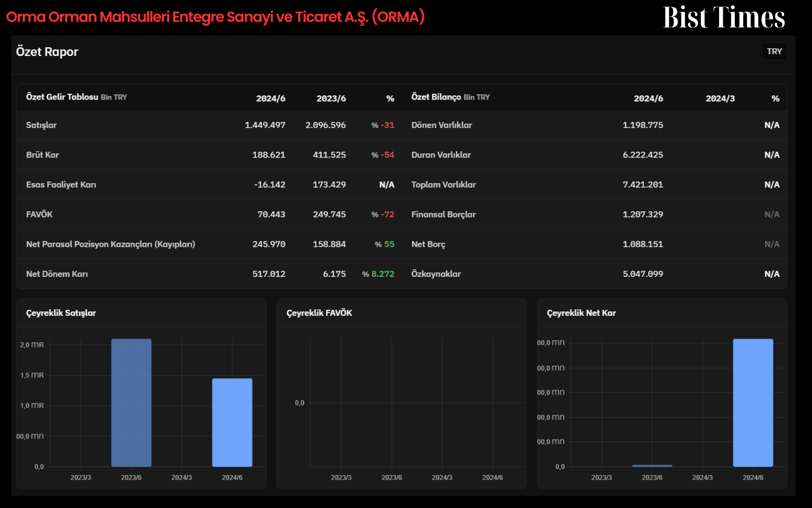This screenshot has width=812, height=508.
Task: Select Satışlar value 1.449.497
Action: (x=265, y=125)
